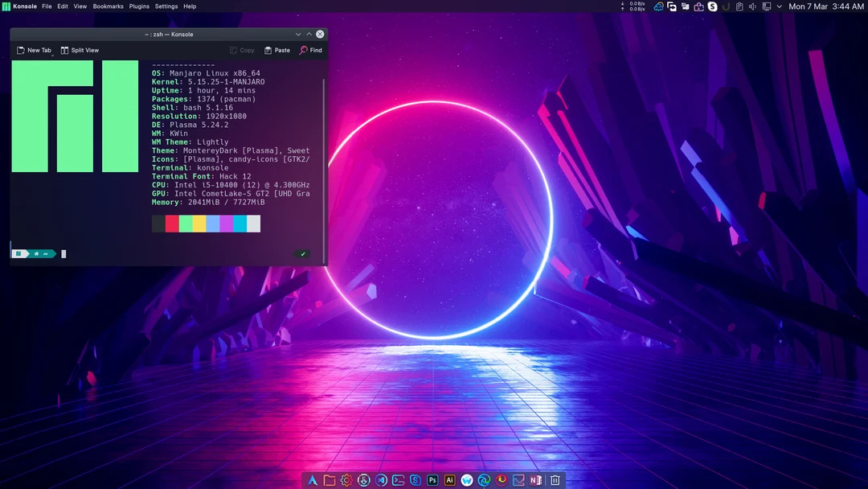
Task: Open Microsoft Edge from the dock
Action: (x=484, y=479)
